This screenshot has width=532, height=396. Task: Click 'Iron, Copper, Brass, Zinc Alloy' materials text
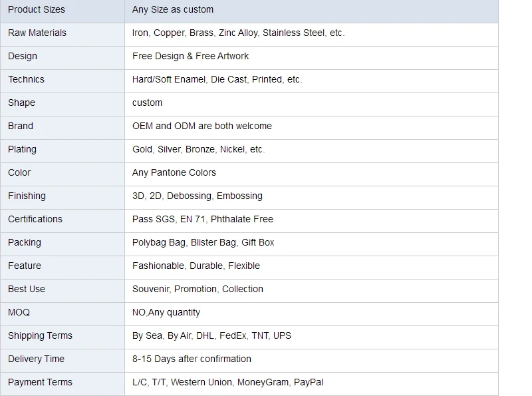coord(195,33)
